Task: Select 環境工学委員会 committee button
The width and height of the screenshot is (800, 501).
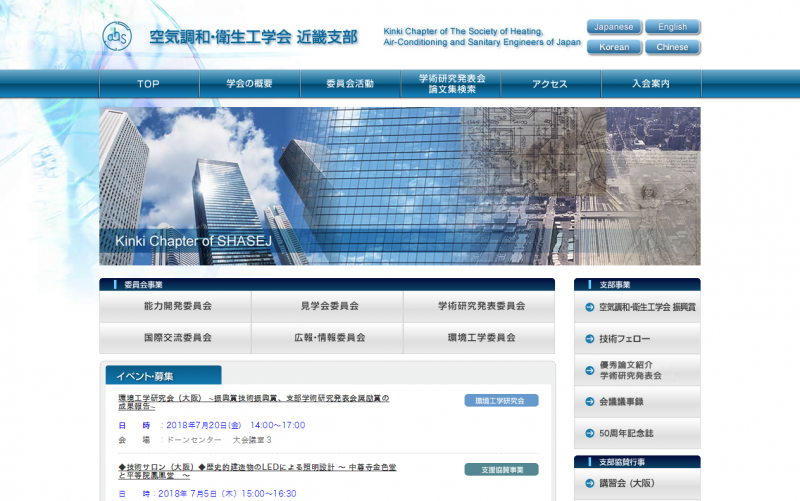Action: pyautogui.click(x=479, y=338)
